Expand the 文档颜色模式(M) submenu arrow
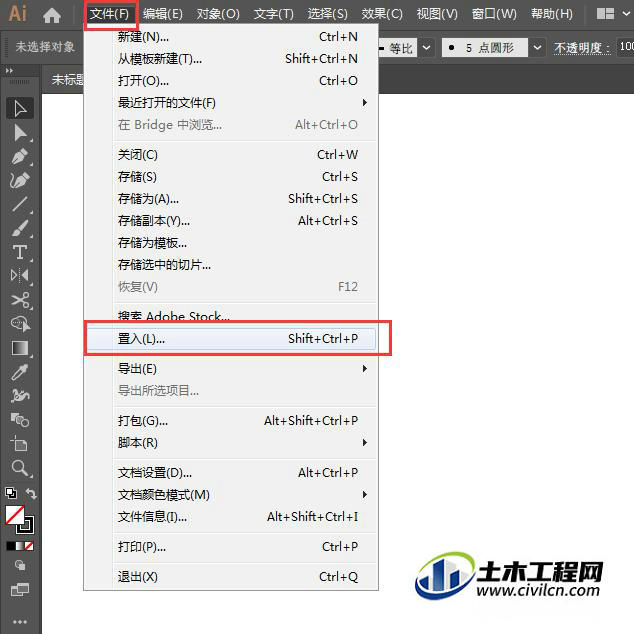Screen dimensions: 634x634 point(364,495)
